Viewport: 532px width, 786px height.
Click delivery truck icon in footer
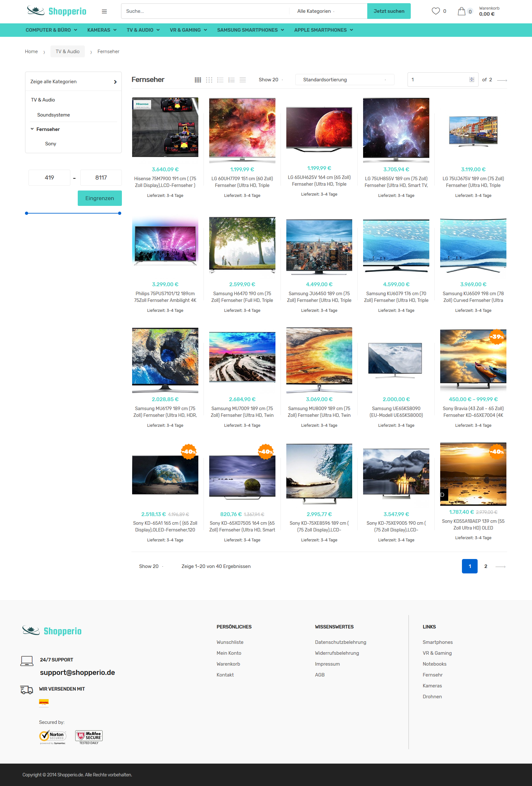click(x=27, y=690)
